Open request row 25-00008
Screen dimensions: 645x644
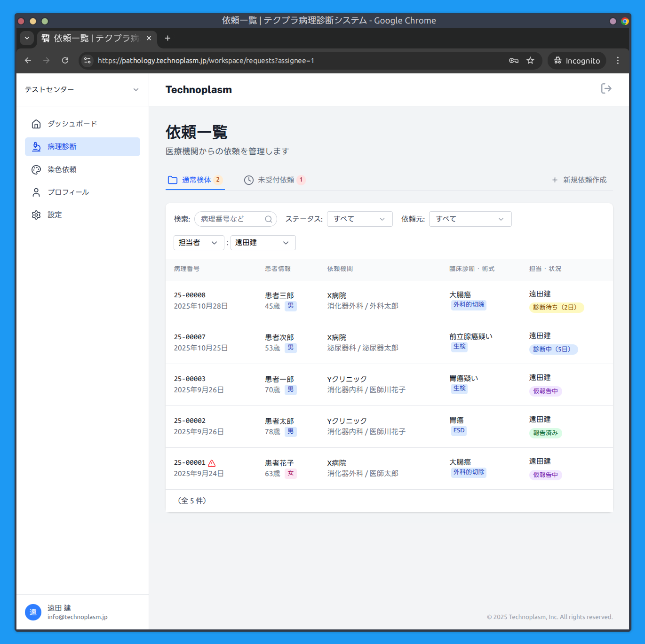pyautogui.click(x=190, y=295)
